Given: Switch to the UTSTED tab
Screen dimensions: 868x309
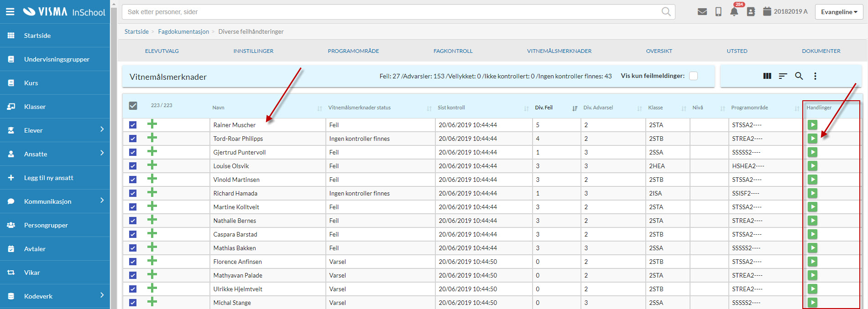Looking at the screenshot, I should [737, 51].
